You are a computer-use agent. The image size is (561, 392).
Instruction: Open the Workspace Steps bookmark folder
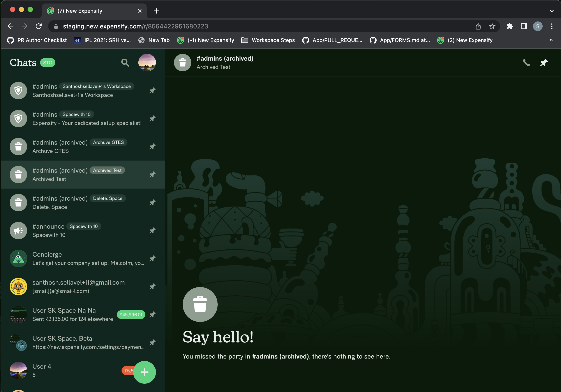(x=268, y=40)
